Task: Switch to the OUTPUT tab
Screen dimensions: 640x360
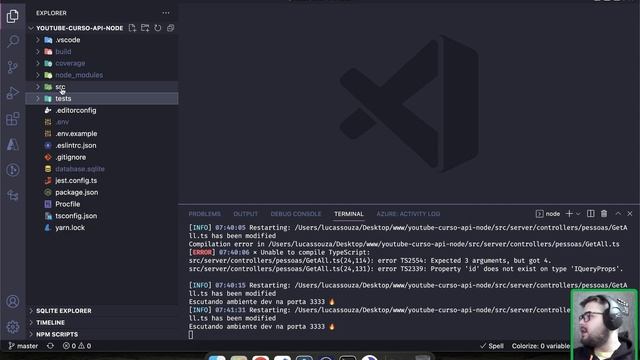Action: (245, 214)
